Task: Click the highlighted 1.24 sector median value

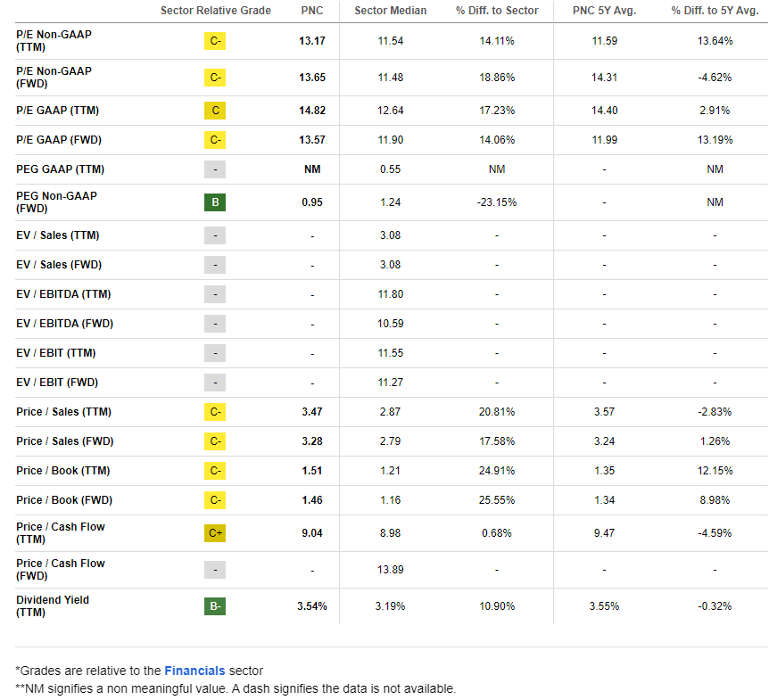Action: [x=390, y=202]
